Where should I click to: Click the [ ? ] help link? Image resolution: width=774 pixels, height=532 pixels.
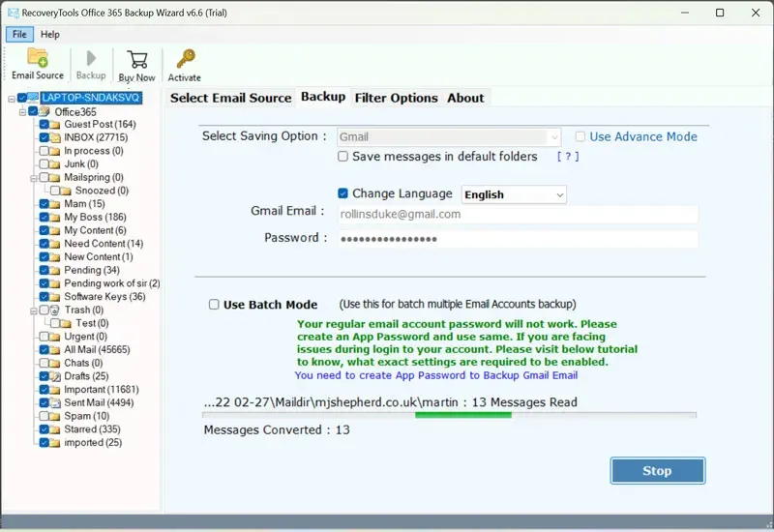click(x=568, y=157)
